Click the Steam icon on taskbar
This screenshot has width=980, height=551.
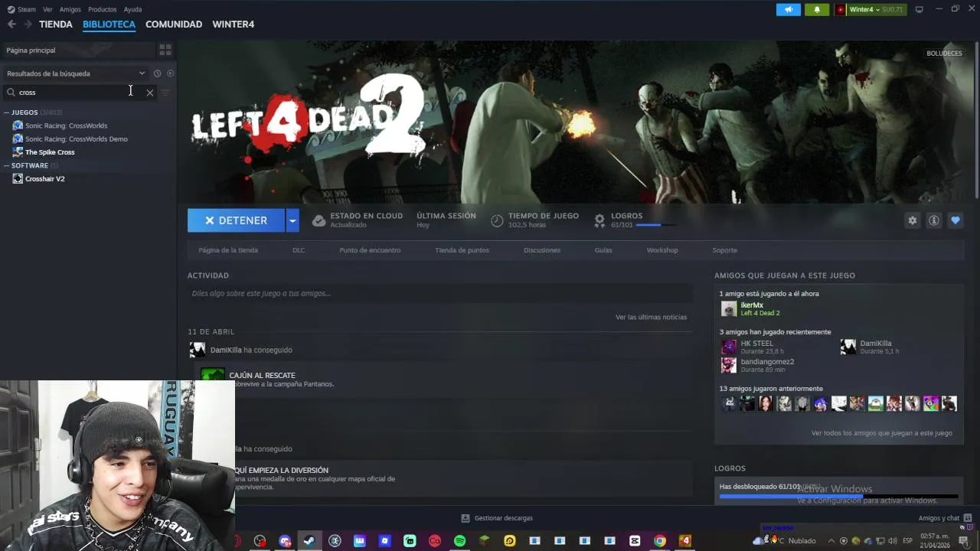point(309,541)
